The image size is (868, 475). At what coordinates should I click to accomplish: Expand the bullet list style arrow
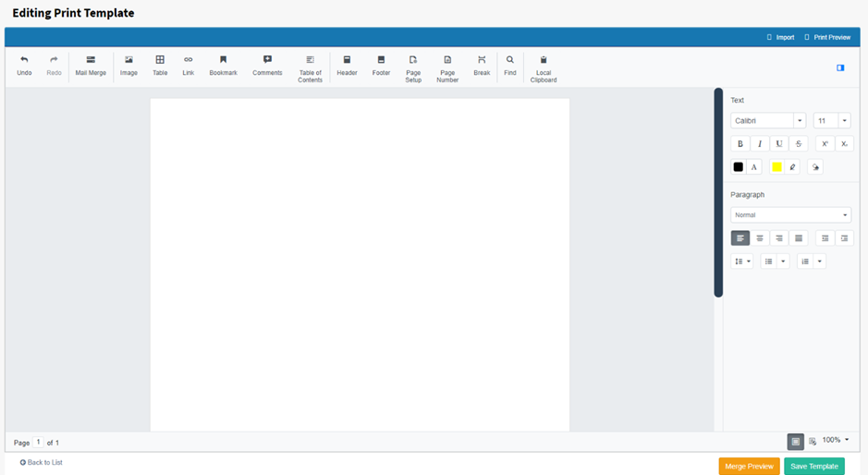(783, 262)
